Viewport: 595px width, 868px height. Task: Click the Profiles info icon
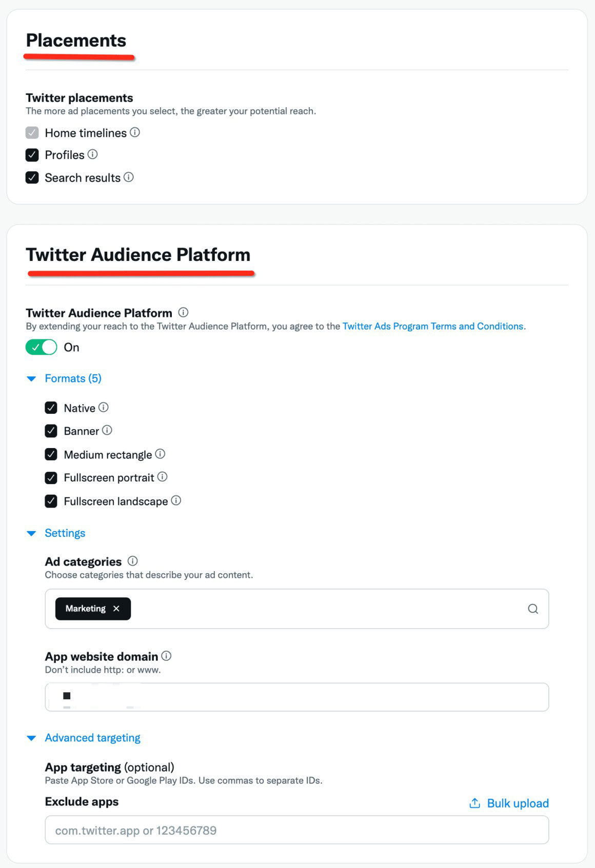pyautogui.click(x=93, y=155)
